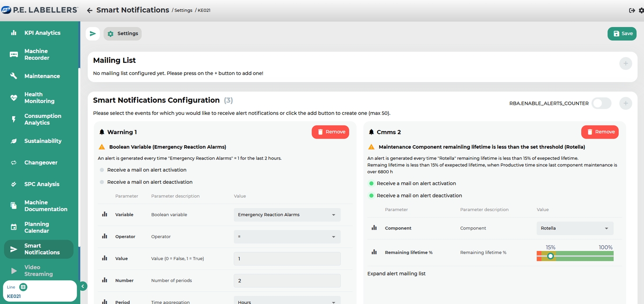Click the Remaining lifetime slider handle

click(x=551, y=256)
